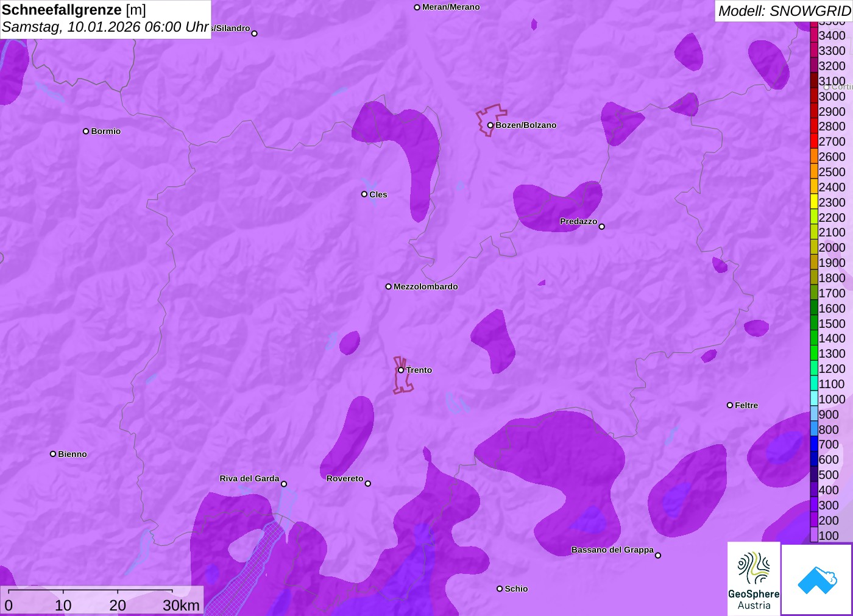This screenshot has width=853, height=616.
Task: Click the date Samstag, 10.01.2026 06:00 Uhr
Action: pyautogui.click(x=105, y=27)
